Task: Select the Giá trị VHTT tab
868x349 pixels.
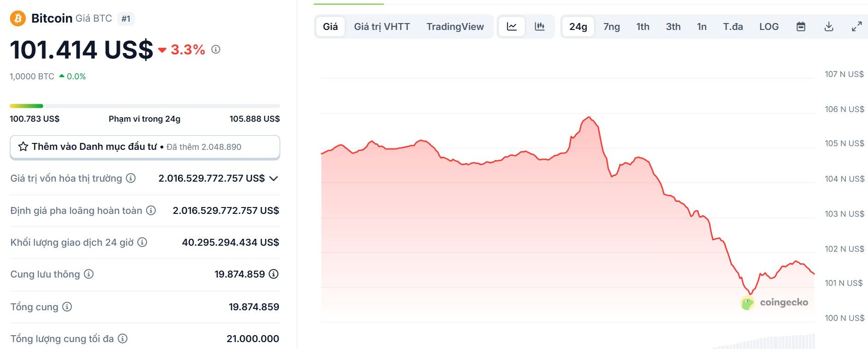Action: [382, 26]
